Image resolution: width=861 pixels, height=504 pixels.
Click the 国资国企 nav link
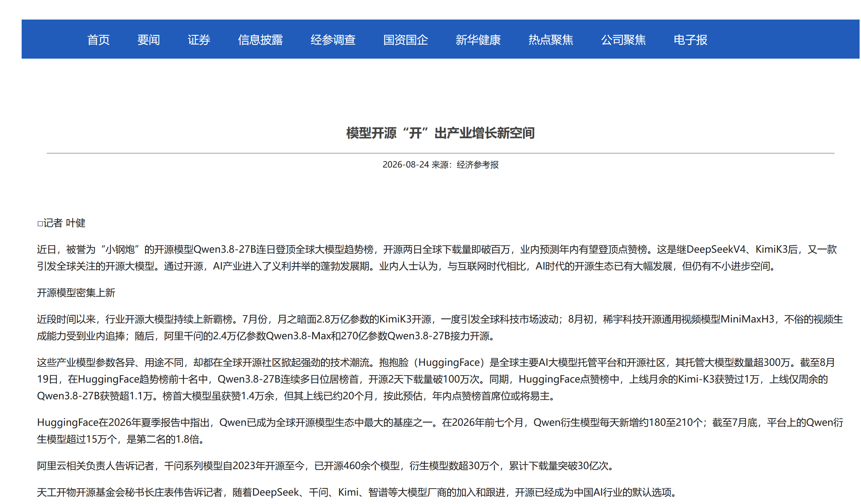(x=405, y=40)
